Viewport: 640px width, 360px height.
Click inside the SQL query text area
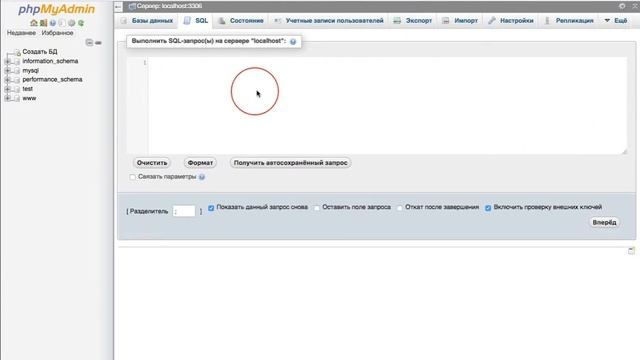[x=387, y=106]
